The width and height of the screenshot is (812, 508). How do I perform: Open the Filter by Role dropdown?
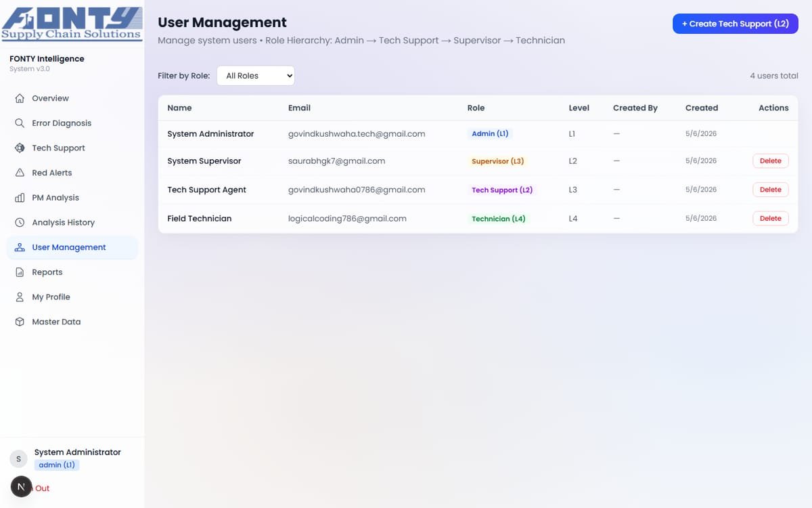(256, 76)
